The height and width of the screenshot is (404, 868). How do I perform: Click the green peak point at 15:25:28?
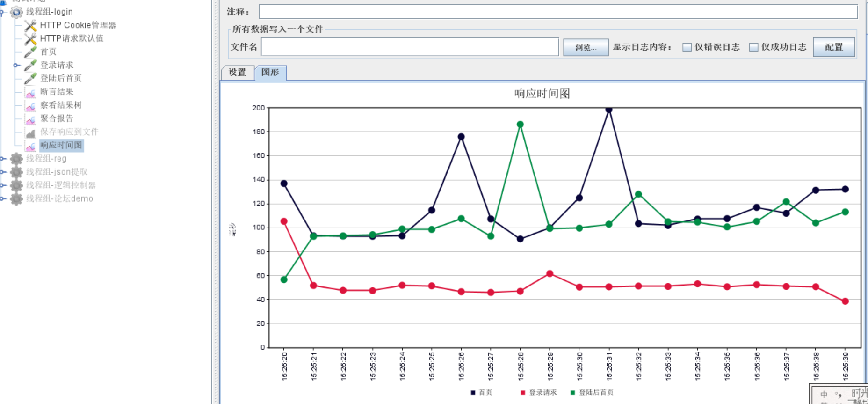click(520, 125)
